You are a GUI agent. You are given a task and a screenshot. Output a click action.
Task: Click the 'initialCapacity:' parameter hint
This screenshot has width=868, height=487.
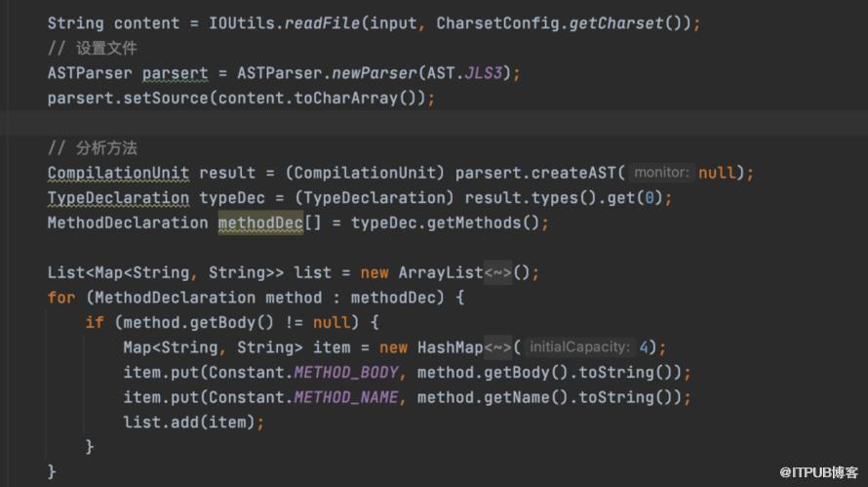tap(579, 347)
